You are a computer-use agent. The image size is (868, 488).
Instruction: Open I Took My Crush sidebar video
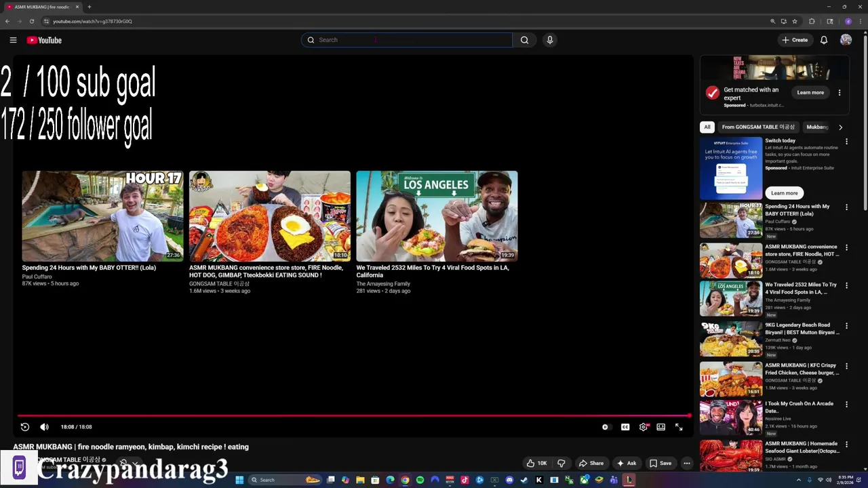pos(731,417)
